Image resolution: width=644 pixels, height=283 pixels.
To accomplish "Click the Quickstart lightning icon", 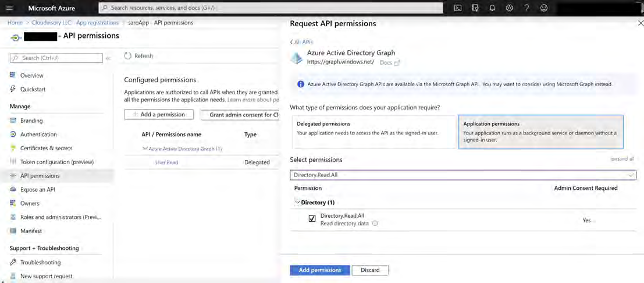I will [13, 89].
